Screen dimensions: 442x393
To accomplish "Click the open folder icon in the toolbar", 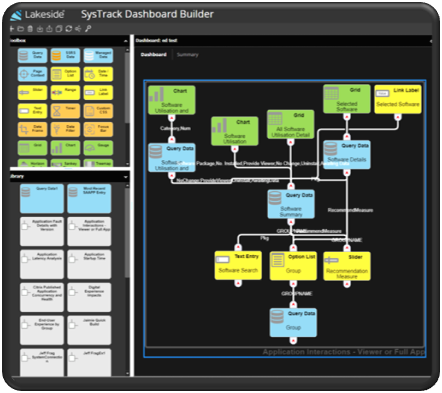I will [20, 29].
